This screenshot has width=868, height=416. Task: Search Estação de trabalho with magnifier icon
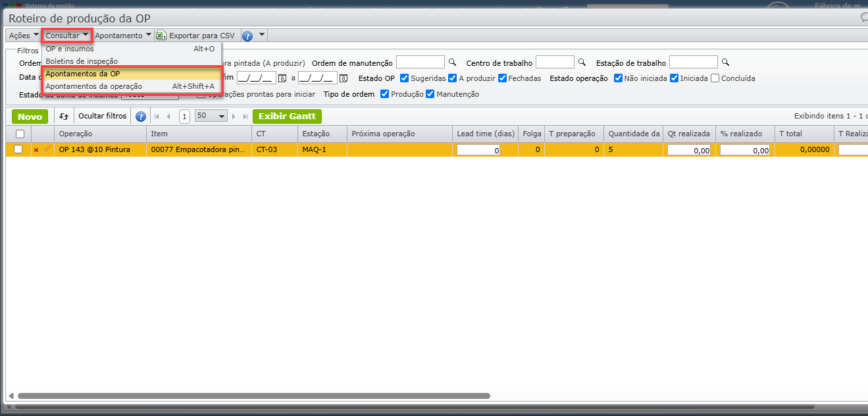[x=725, y=63]
